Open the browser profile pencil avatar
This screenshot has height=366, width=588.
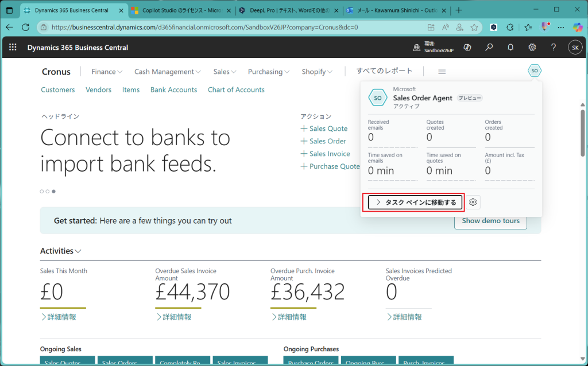coord(544,27)
